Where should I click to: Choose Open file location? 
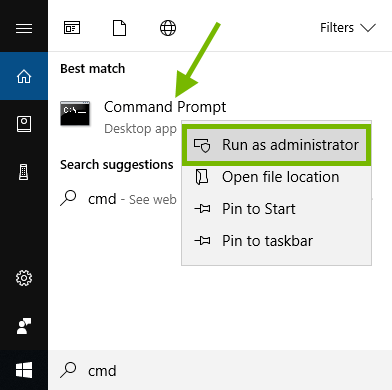[x=276, y=177]
